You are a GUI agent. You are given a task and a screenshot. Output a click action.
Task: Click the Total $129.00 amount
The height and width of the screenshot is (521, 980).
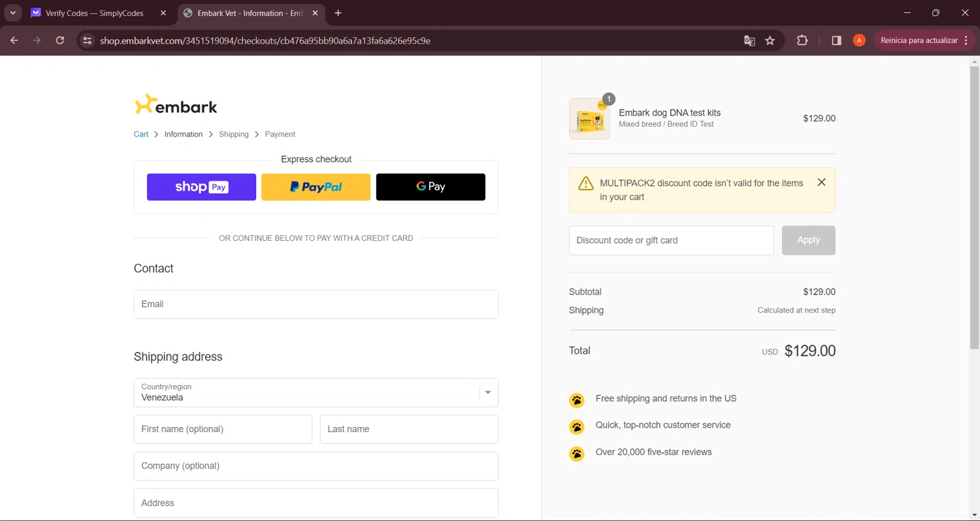coord(810,351)
